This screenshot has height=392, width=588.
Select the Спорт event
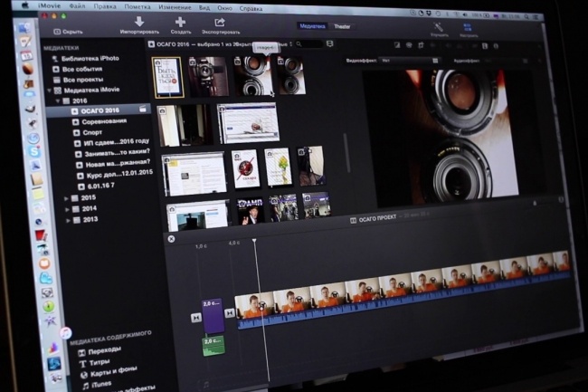click(x=92, y=132)
